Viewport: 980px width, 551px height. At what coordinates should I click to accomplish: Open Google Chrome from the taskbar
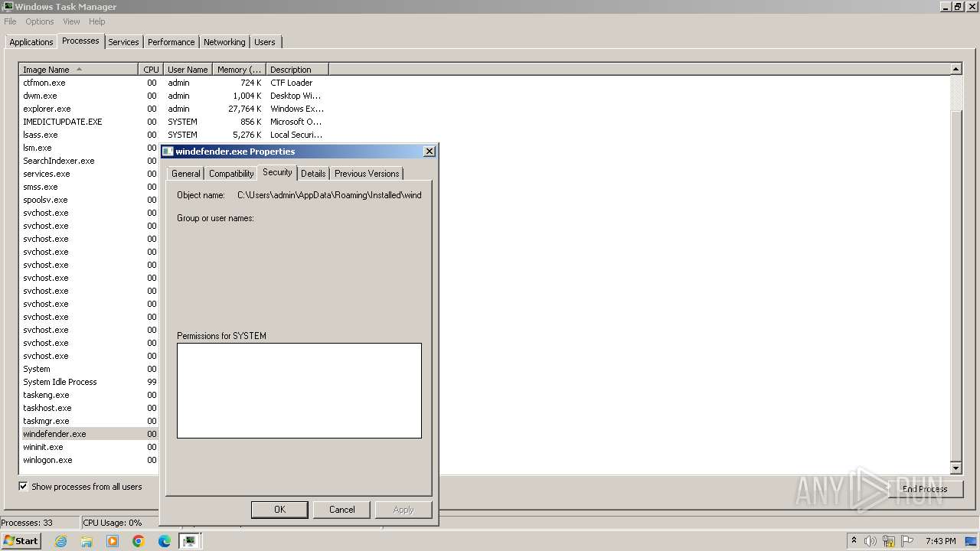point(139,541)
